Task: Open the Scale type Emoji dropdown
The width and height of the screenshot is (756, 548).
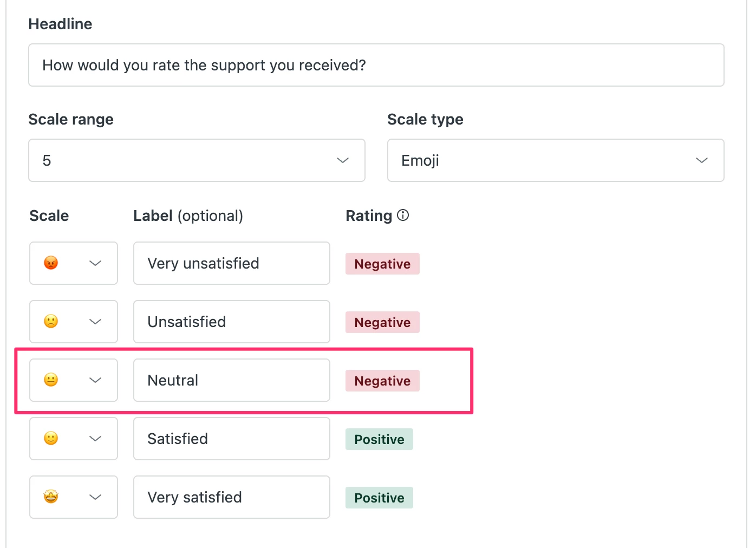Action: [x=556, y=160]
